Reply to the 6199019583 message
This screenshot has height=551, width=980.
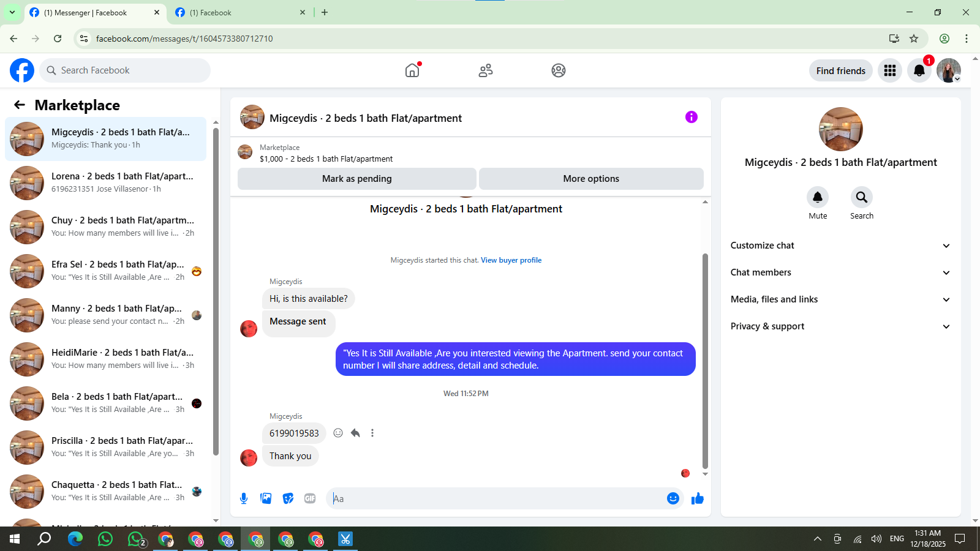(355, 433)
